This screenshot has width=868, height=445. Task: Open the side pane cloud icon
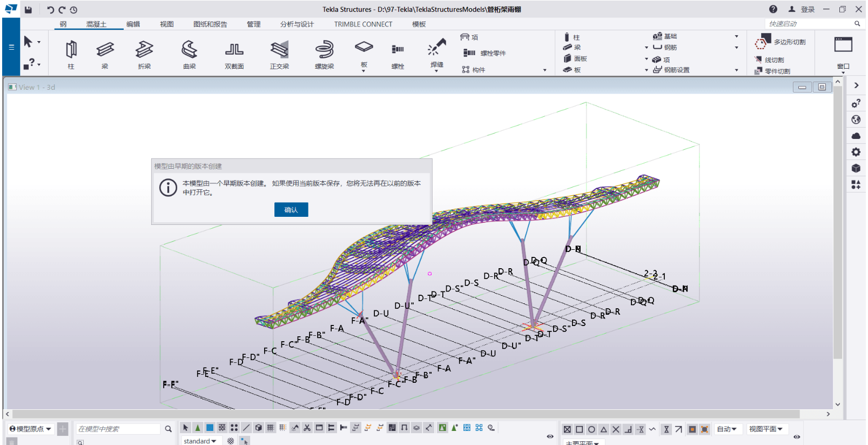856,136
